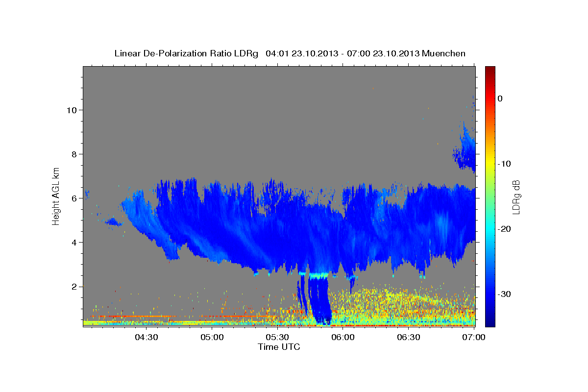
Task: Click the colorbar value 0
Action: click(500, 98)
